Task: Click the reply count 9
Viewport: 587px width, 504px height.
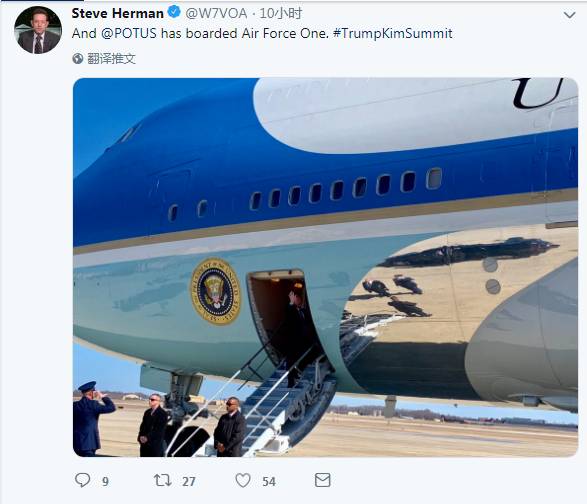Action: (x=105, y=482)
